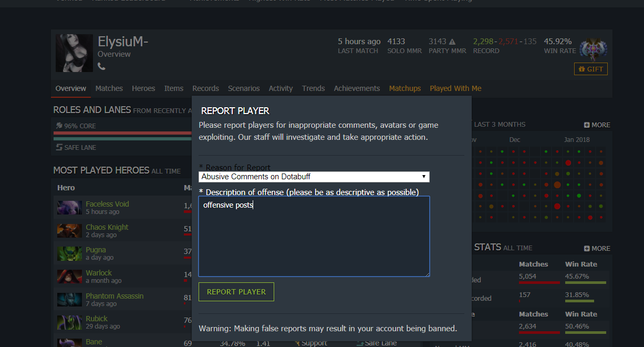This screenshot has width=644, height=347.
Task: Open the Items tab
Action: [x=174, y=88]
